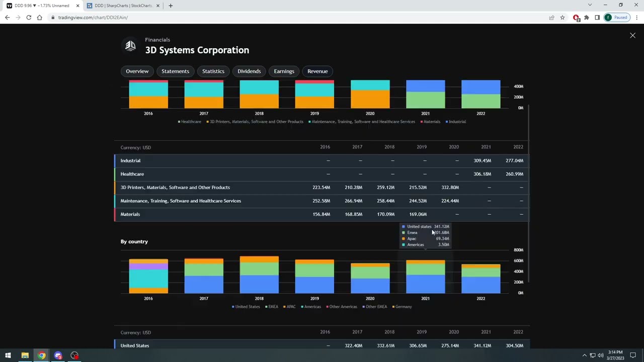Close the Financials panel with the X
Image resolution: width=644 pixels, height=362 pixels.
[x=632, y=35]
